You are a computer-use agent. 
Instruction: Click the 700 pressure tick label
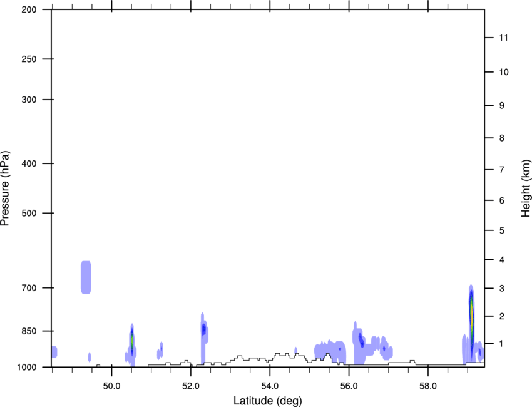[29, 288]
